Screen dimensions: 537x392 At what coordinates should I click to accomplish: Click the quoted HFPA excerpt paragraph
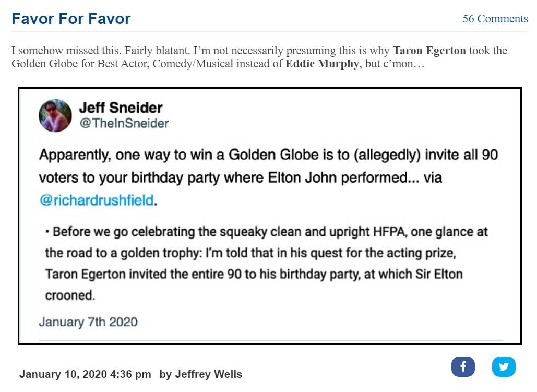tap(266, 264)
